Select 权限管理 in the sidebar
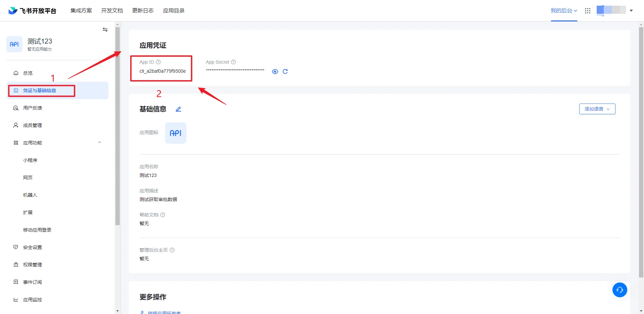 (33, 265)
